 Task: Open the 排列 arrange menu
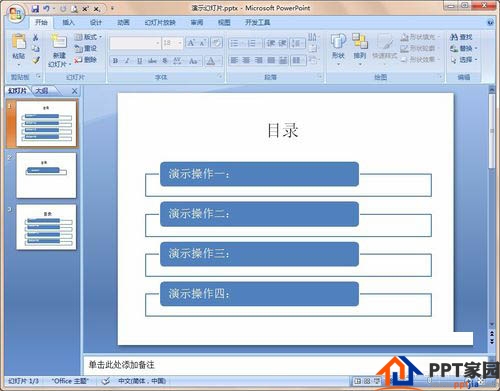coord(360,49)
